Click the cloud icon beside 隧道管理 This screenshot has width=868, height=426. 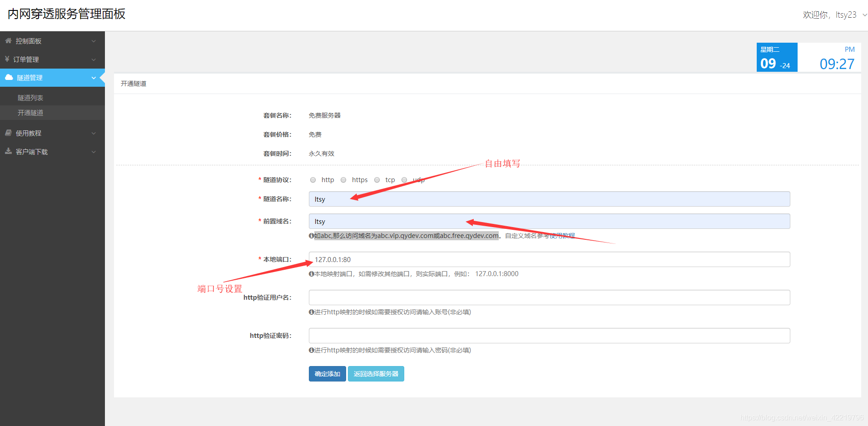pyautogui.click(x=9, y=77)
